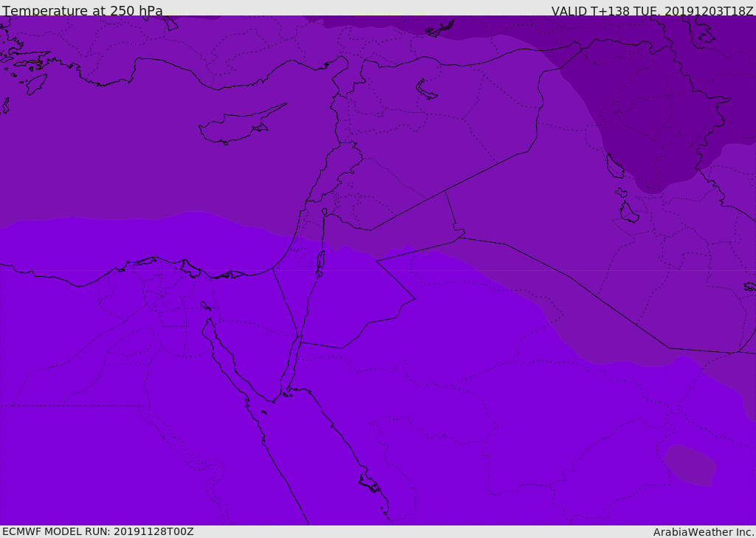Image resolution: width=756 pixels, height=538 pixels.
Task: Click the elongated lake in northern Syria
Action: point(427,89)
